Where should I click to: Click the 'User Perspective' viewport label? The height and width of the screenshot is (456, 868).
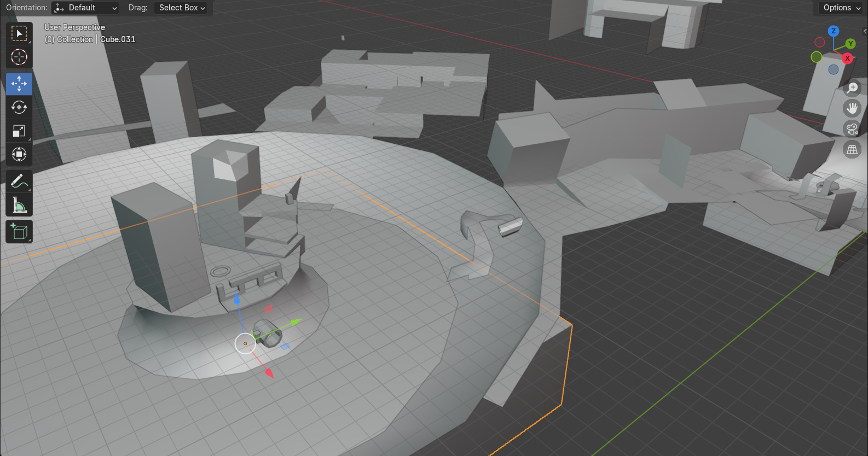pos(74,27)
